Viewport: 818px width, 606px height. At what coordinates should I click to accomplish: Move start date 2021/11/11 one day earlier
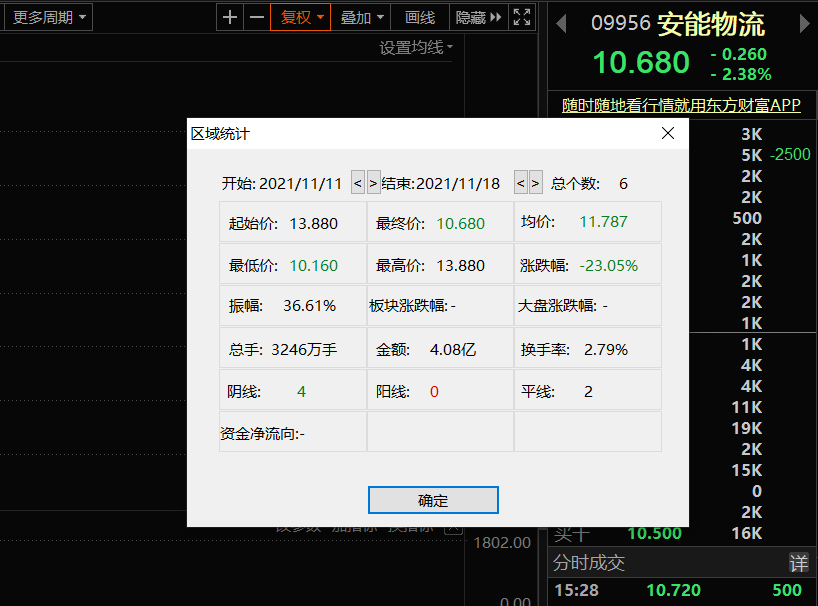tap(358, 183)
